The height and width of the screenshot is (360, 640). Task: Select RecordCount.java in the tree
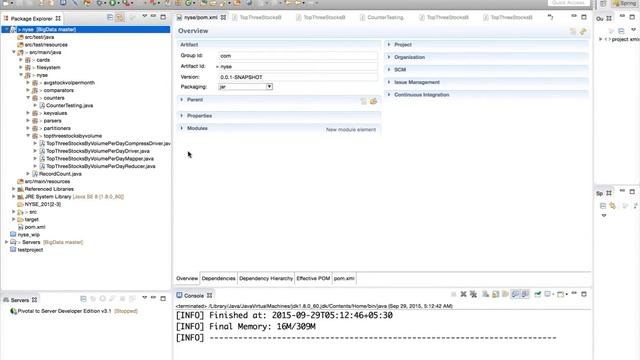pos(60,174)
